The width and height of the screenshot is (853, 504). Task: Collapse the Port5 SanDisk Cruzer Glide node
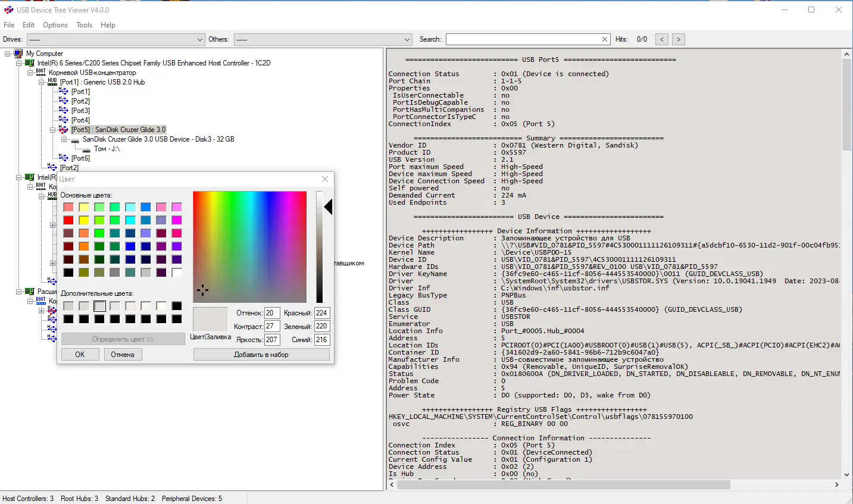point(52,130)
